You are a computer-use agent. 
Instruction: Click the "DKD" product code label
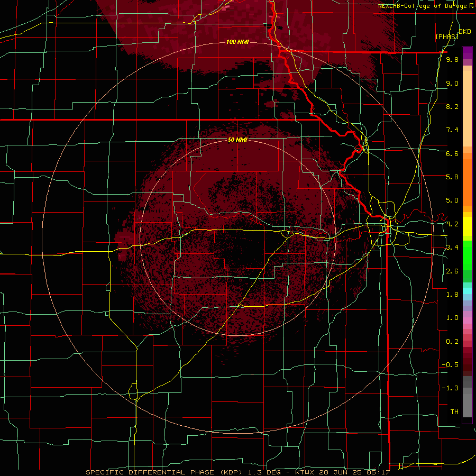tap(465, 32)
